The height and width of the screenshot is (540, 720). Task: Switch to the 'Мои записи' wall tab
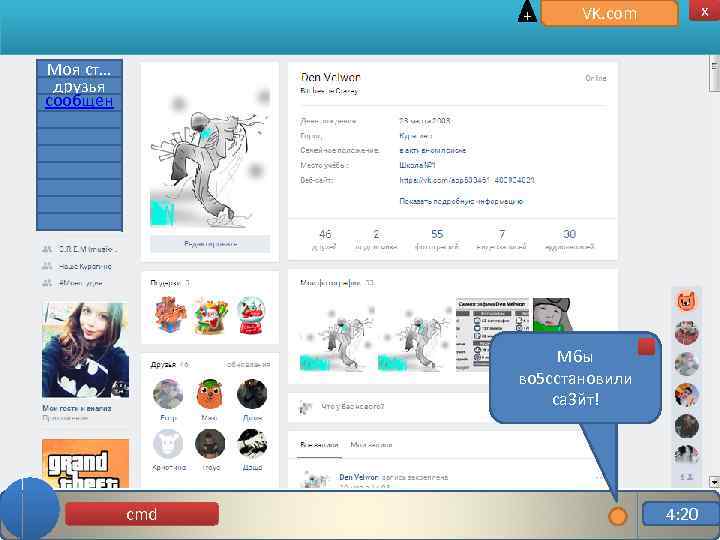coord(371,444)
